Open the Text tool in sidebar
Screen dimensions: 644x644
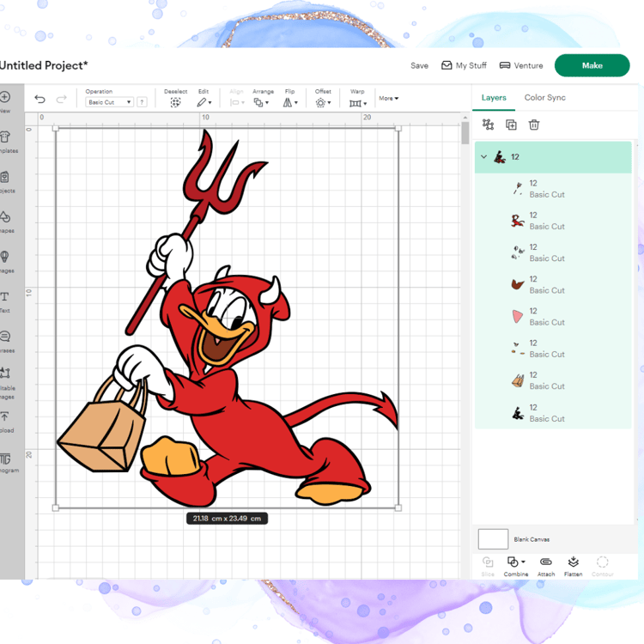coord(5,297)
